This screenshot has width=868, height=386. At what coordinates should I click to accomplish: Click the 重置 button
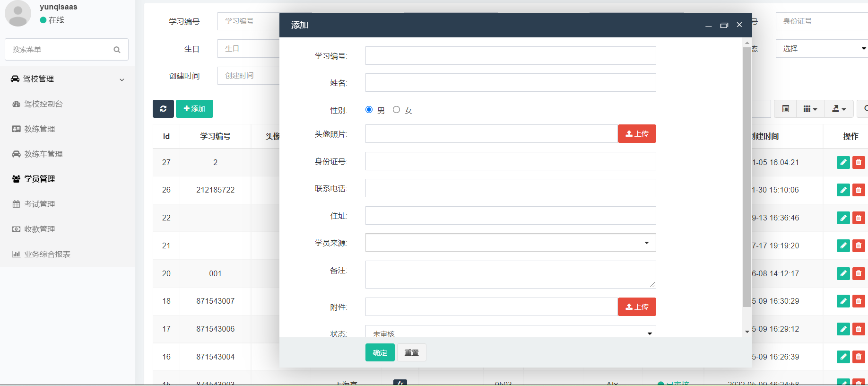[411, 352]
